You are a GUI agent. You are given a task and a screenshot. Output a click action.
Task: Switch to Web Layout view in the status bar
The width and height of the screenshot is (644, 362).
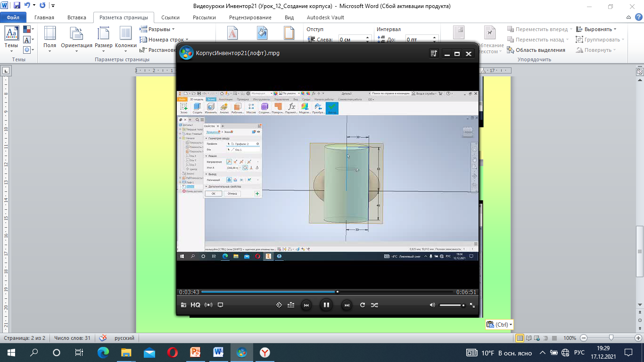click(x=538, y=338)
